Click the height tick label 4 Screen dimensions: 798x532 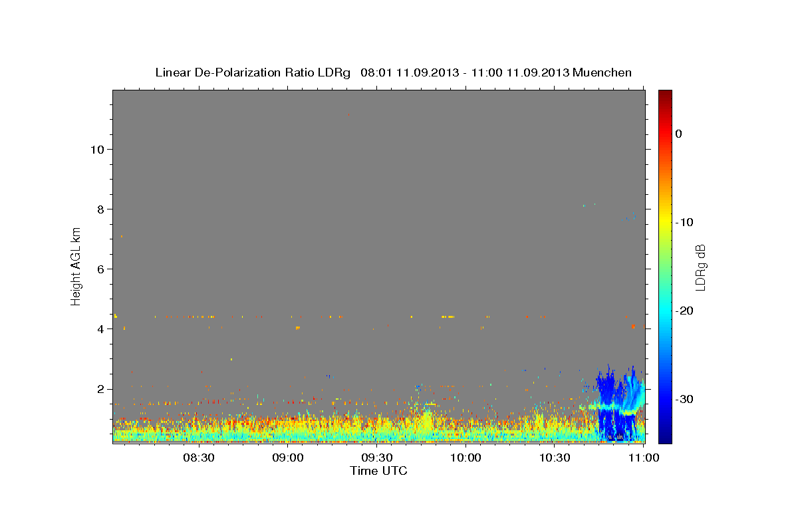coord(100,329)
